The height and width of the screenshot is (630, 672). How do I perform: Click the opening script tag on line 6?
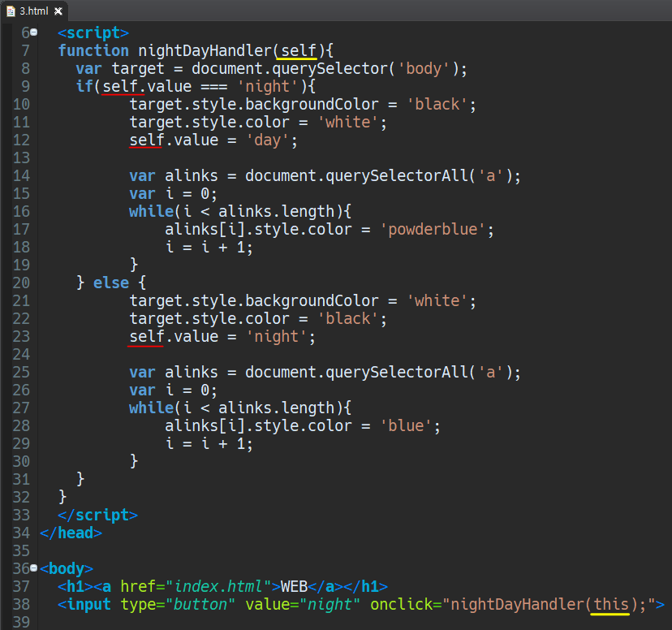[x=93, y=32]
